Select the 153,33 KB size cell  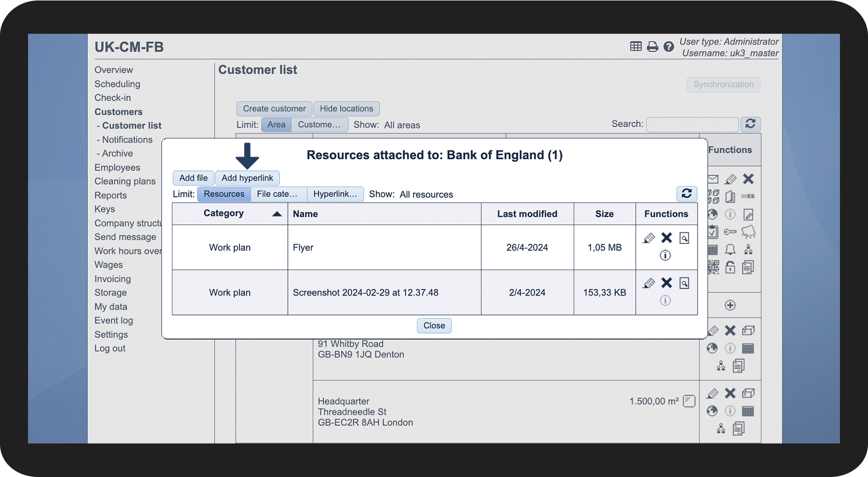tap(605, 292)
